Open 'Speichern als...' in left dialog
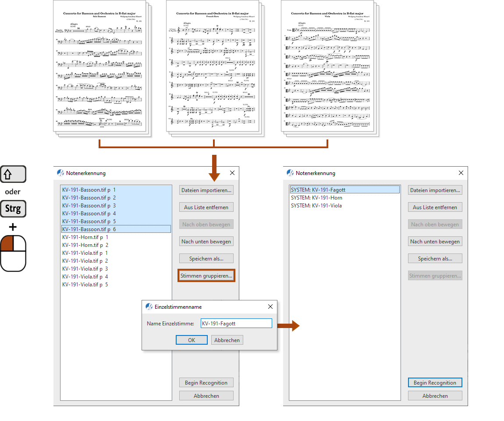This screenshot has width=504, height=421. point(206,259)
